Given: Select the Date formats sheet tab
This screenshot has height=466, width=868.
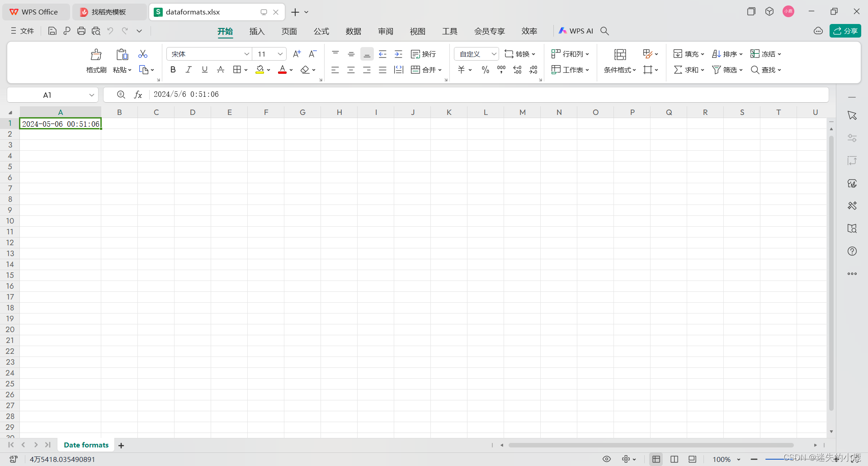Looking at the screenshot, I should click(86, 445).
